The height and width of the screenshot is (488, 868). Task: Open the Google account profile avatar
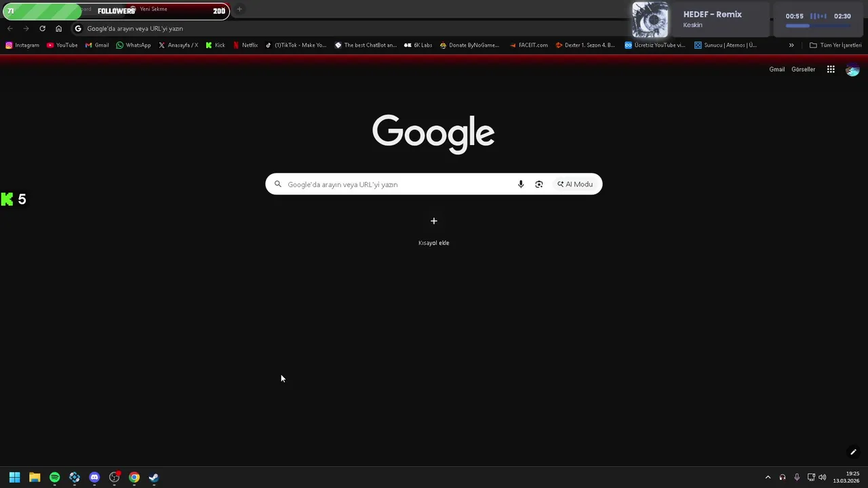click(852, 70)
